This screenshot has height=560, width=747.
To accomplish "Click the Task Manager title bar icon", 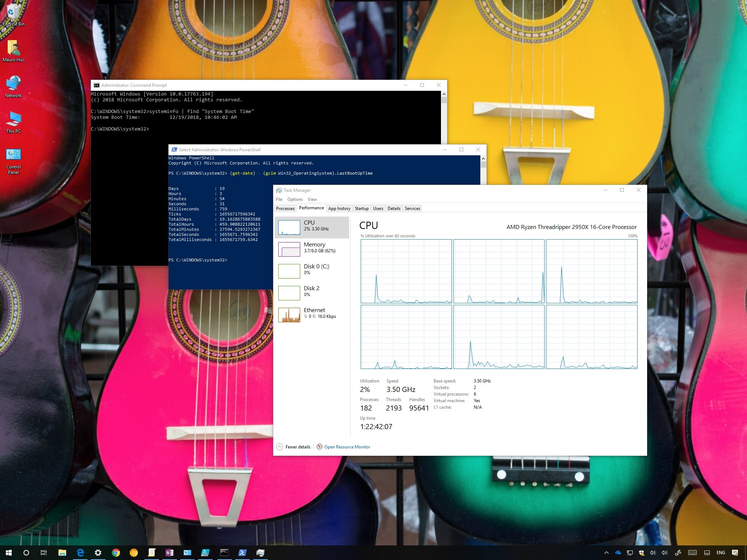I will coord(279,190).
